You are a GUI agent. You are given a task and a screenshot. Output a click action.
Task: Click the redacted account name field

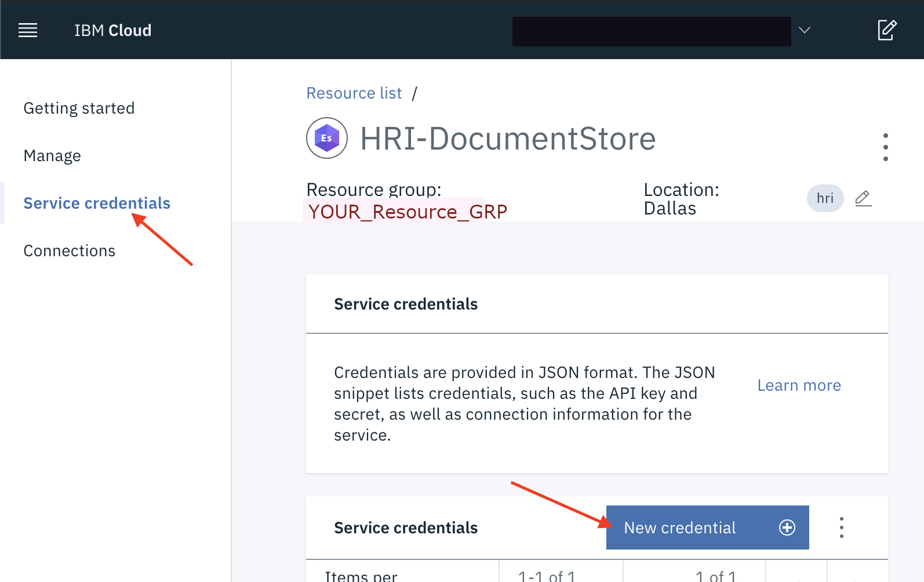652,31
